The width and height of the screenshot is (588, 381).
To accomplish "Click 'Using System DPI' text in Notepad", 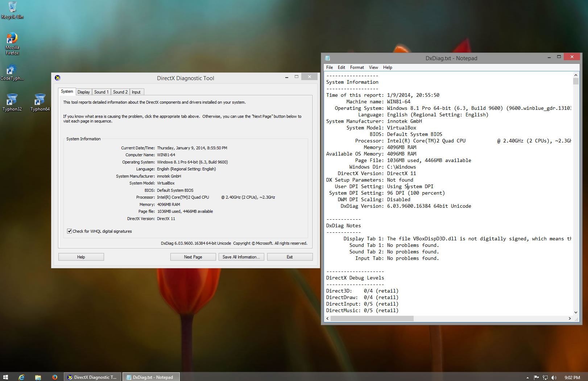I will coord(410,187).
